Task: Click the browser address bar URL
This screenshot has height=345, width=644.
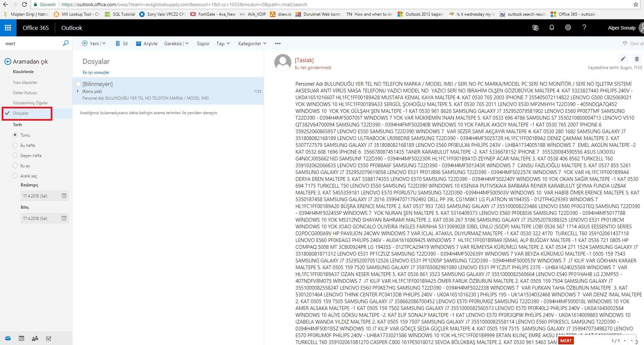Action: click(x=184, y=4)
